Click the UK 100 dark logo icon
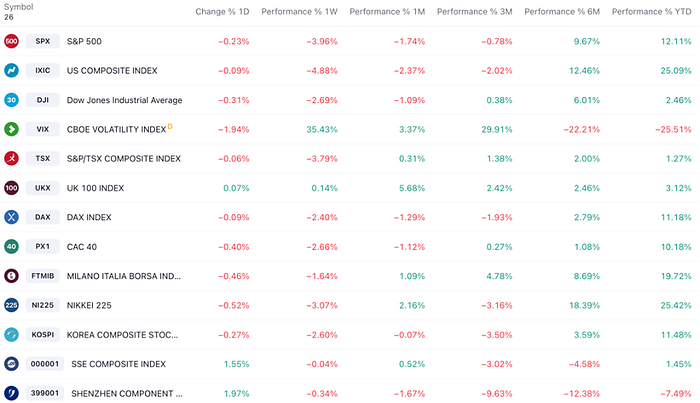The width and height of the screenshot is (700, 403). tap(11, 188)
